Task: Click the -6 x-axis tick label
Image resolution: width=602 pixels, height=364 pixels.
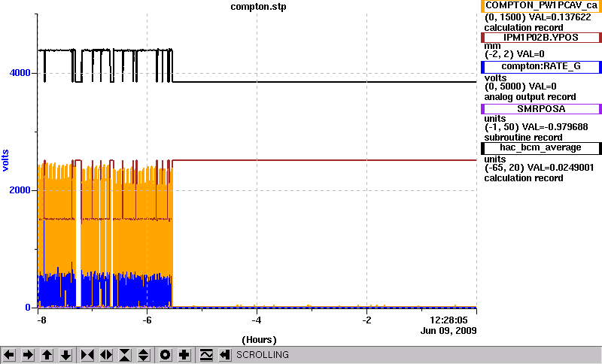Action: [x=147, y=320]
